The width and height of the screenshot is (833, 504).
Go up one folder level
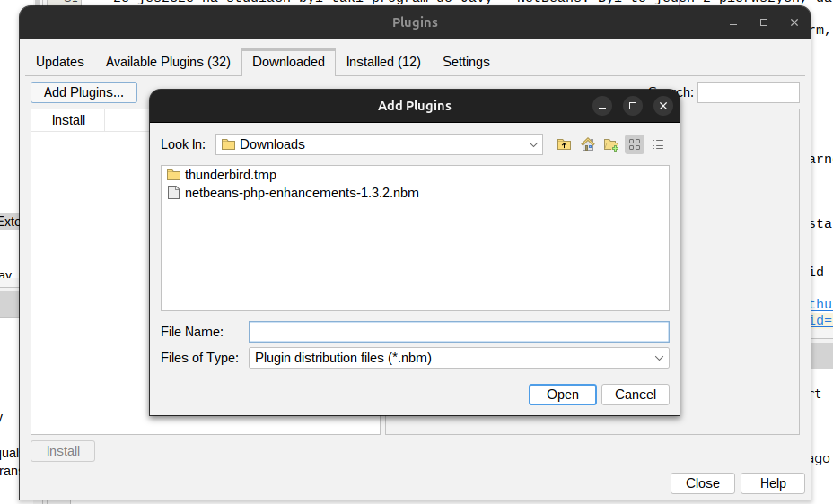(564, 144)
